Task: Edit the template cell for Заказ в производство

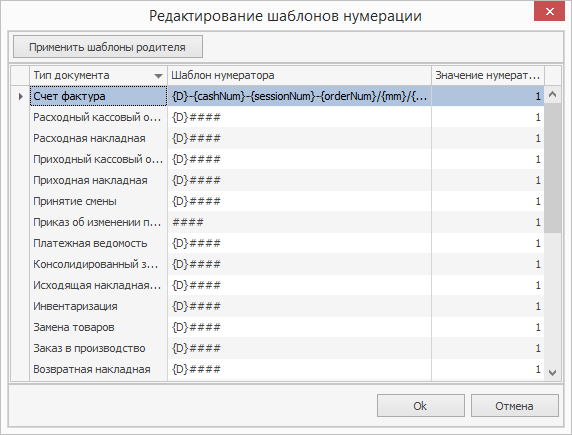Action: pyautogui.click(x=299, y=348)
